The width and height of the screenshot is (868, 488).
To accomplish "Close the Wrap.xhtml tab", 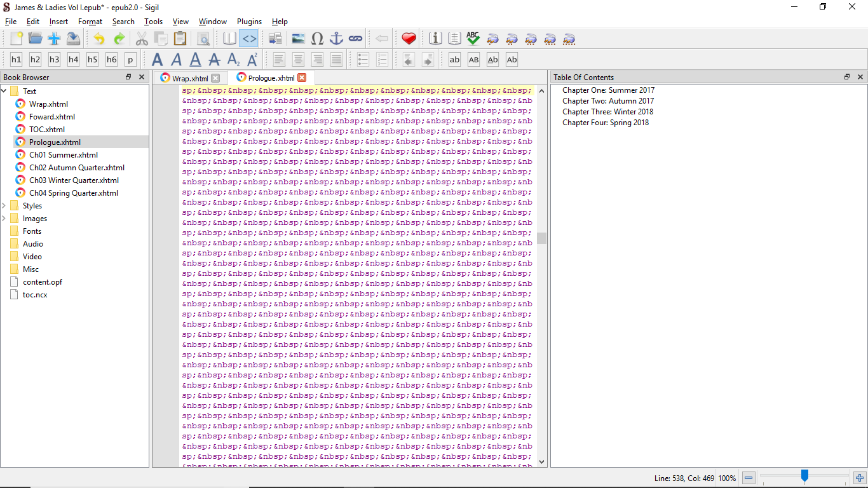I will click(215, 78).
